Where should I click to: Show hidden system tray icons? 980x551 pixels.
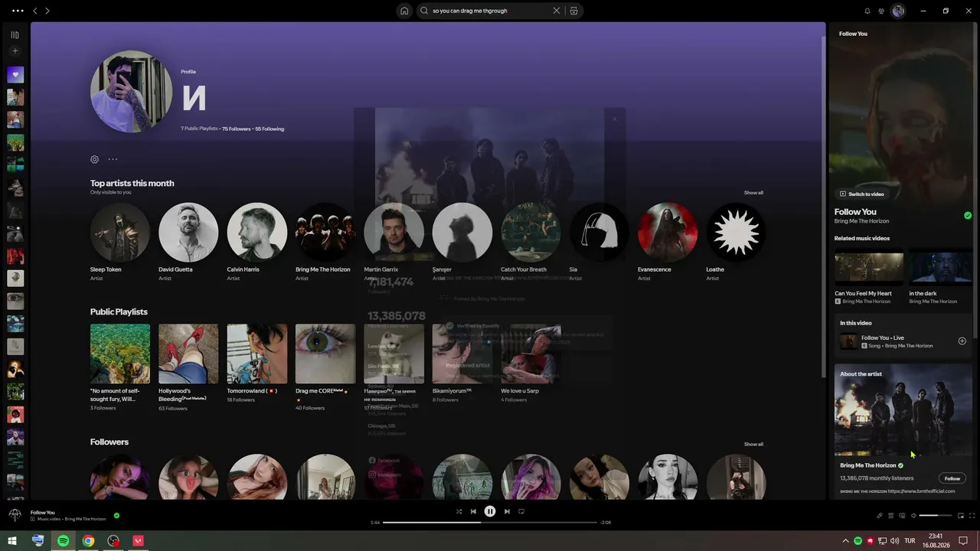pos(845,541)
